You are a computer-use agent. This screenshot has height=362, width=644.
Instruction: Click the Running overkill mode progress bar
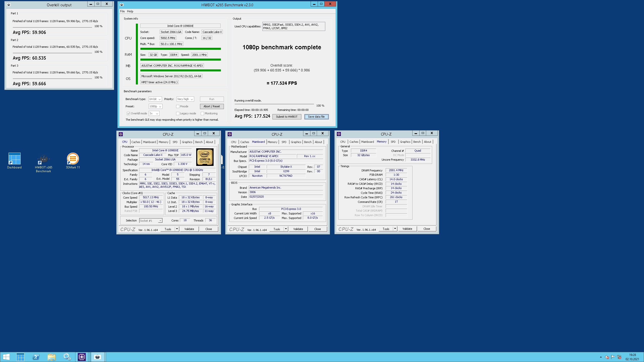(x=274, y=104)
